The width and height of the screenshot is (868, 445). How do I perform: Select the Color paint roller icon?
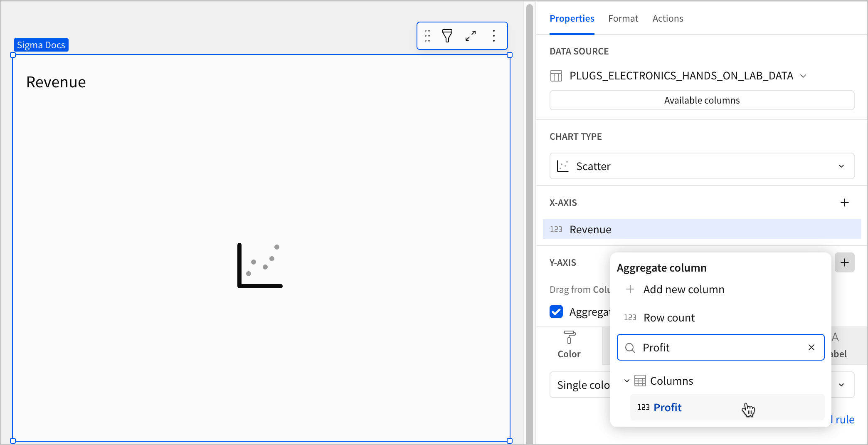pos(569,338)
